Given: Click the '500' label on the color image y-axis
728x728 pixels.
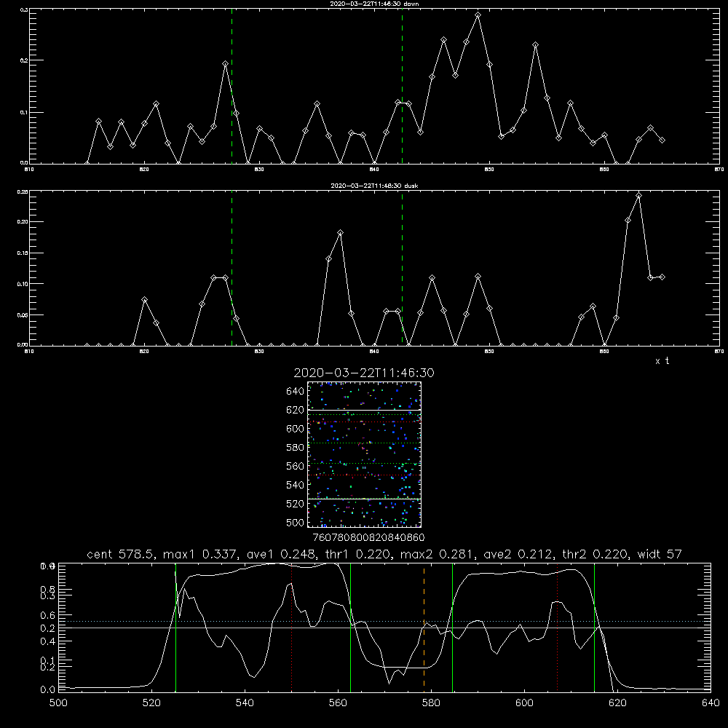Looking at the screenshot, I should tap(295, 522).
